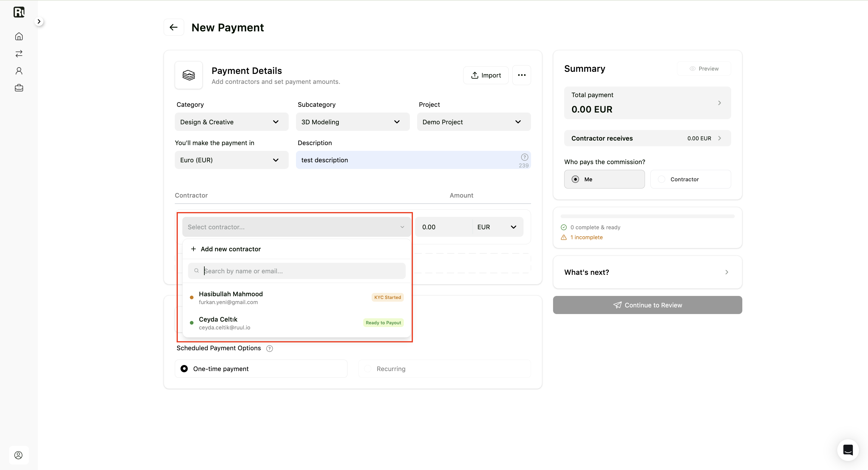Open the Home icon in sidebar
The width and height of the screenshot is (868, 470).
pyautogui.click(x=19, y=37)
